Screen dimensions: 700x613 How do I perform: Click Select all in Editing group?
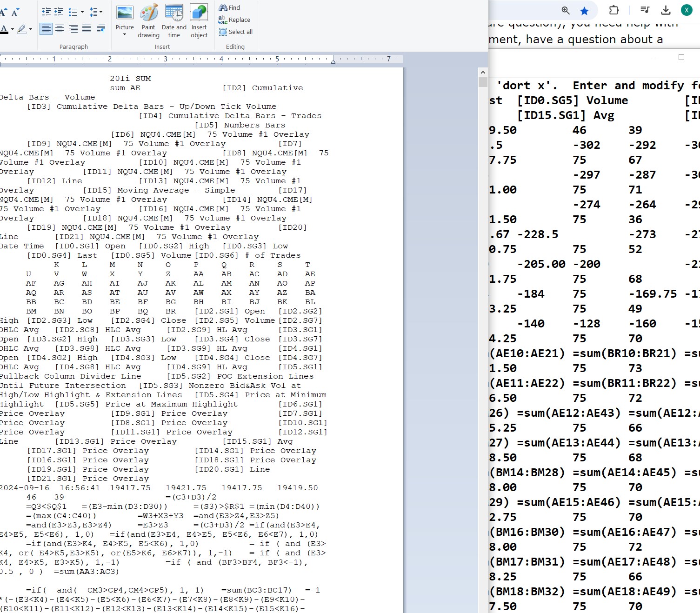tap(236, 32)
